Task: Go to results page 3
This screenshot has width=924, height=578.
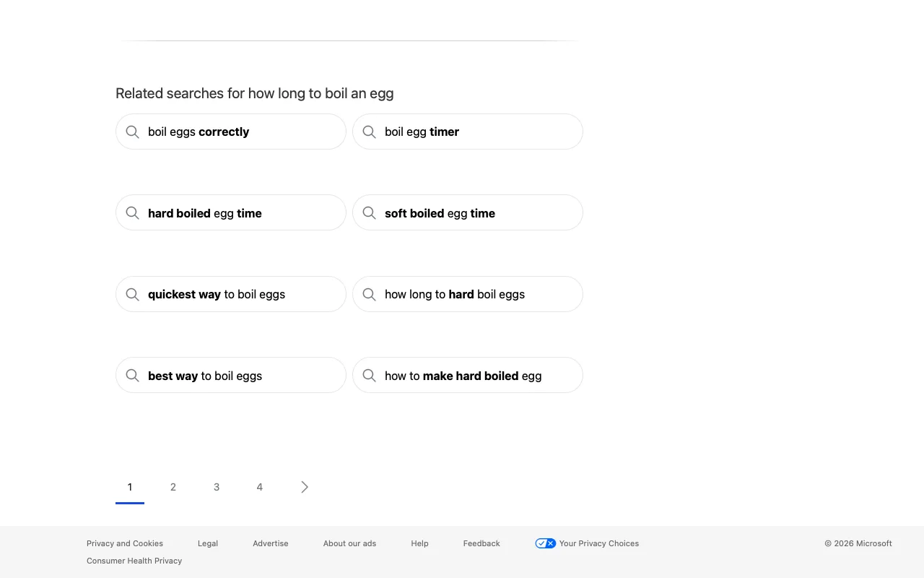Action: 217,487
